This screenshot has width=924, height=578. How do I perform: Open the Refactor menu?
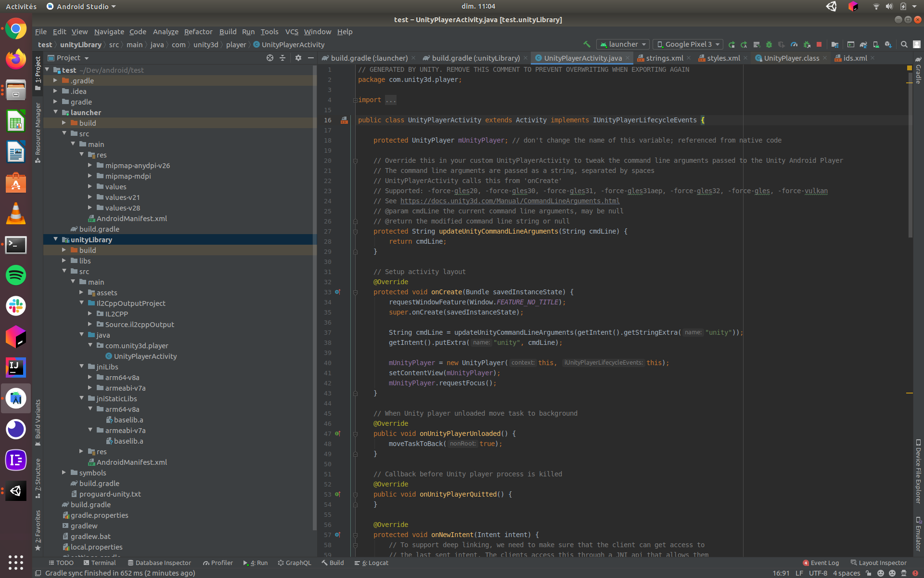(x=198, y=32)
